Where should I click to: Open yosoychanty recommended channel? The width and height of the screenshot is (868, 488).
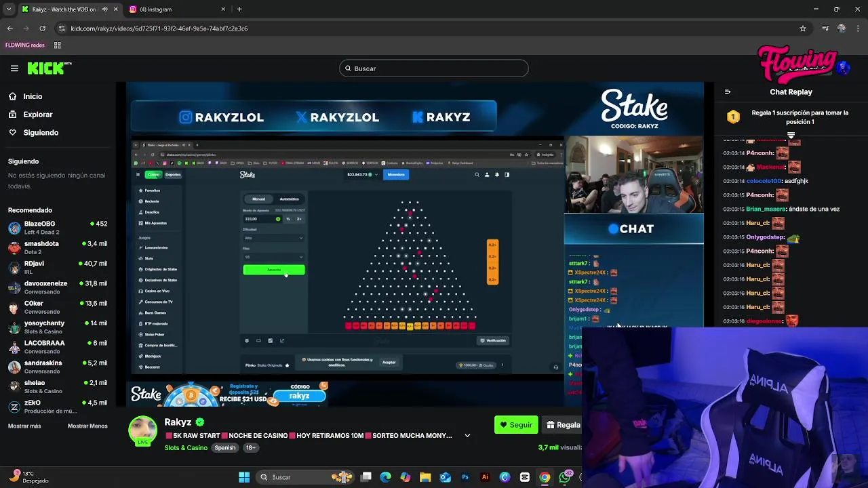click(58, 327)
